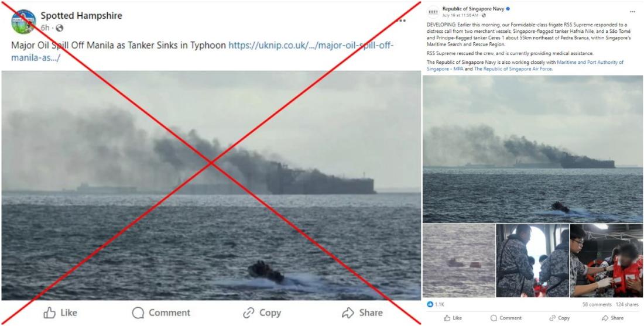
Task: View the Navy post's main tanker smoke photo
Action: pyautogui.click(x=533, y=149)
